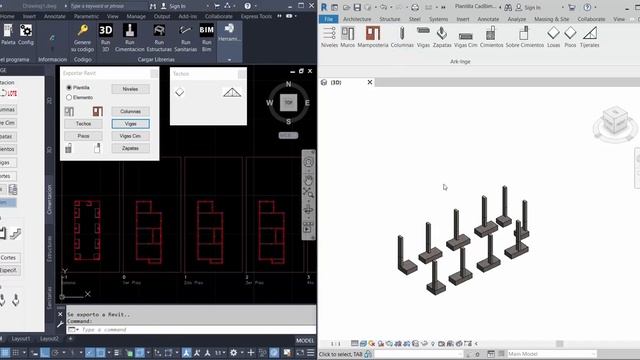Click the Genere su codigo key icon
This screenshot has width=640, height=360.
coord(82,30)
